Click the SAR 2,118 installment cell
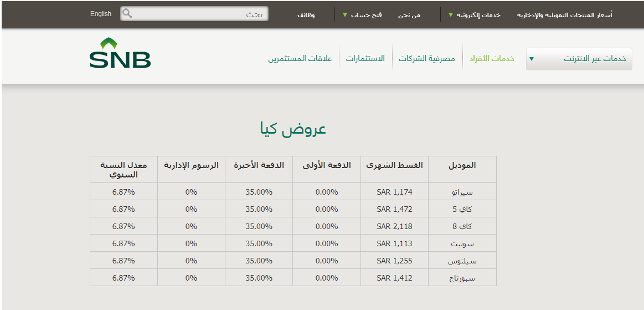 click(x=394, y=226)
